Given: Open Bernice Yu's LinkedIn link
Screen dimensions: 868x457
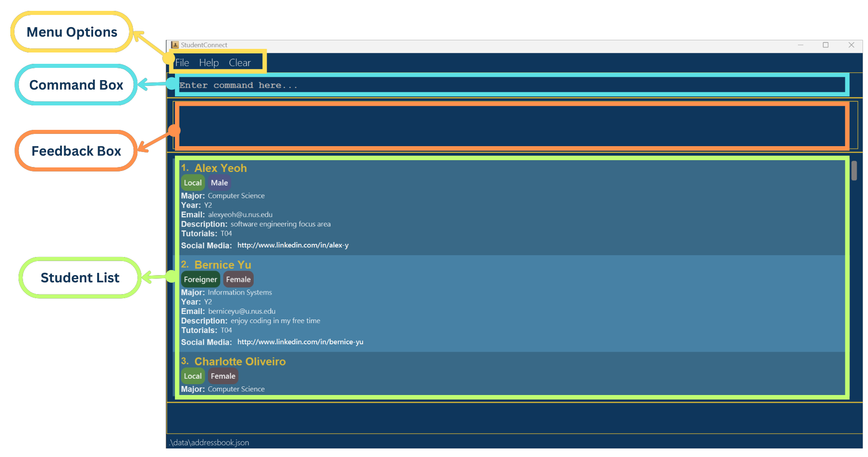Looking at the screenshot, I should coord(300,342).
